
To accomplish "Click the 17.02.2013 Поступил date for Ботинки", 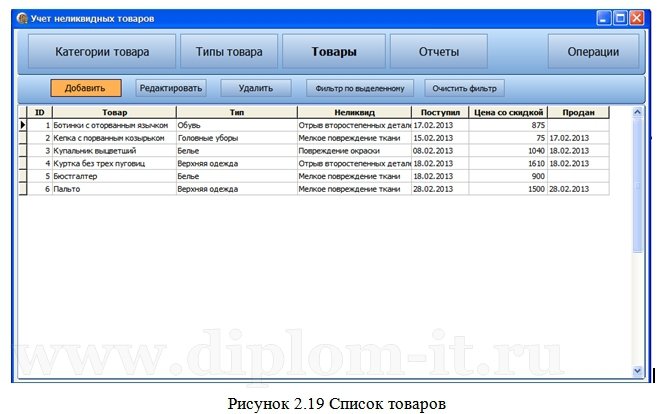I will pyautogui.click(x=440, y=125).
